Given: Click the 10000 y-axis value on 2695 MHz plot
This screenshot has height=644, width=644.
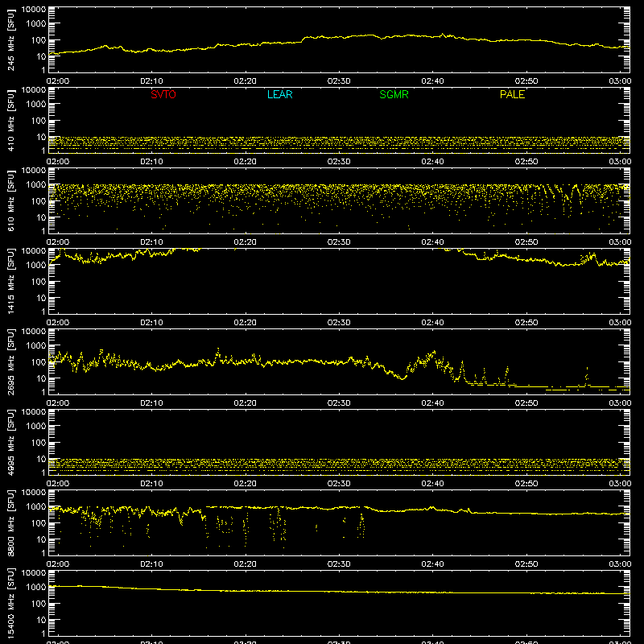Looking at the screenshot, I should 34,332.
